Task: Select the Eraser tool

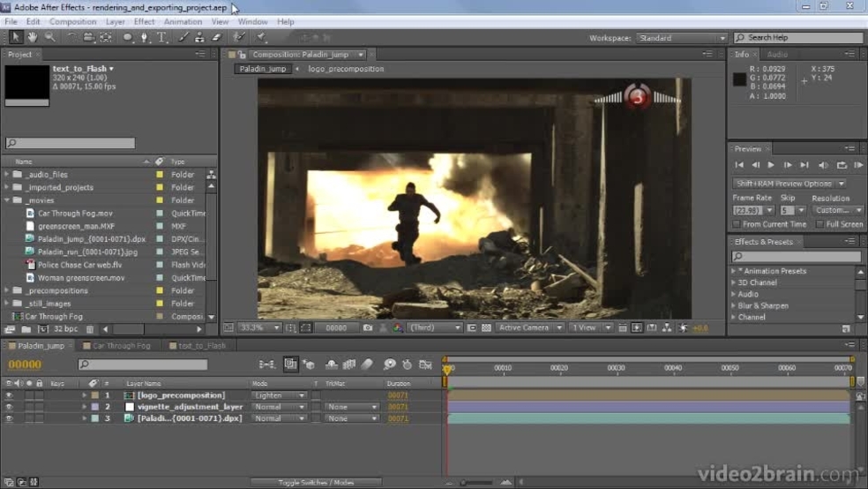Action: pos(216,37)
